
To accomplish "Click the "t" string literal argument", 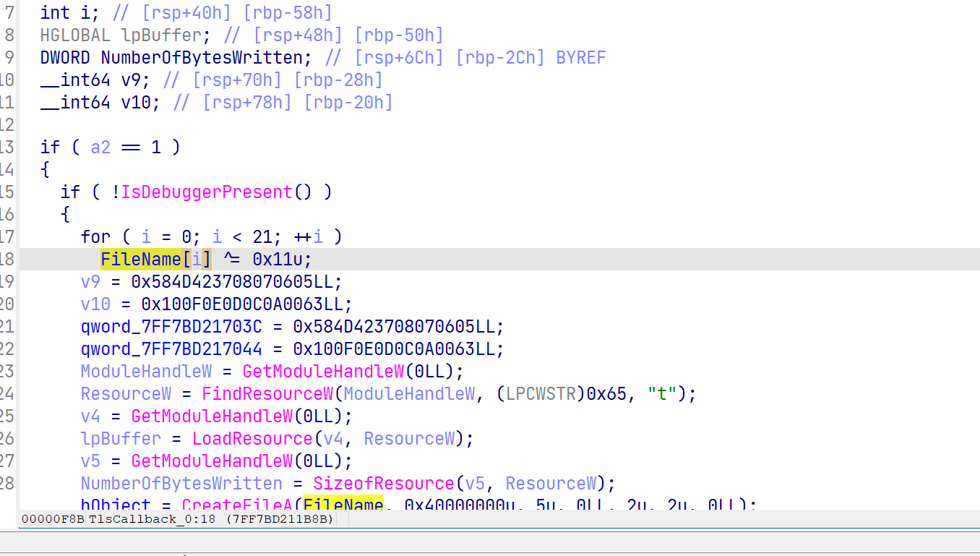I will click(x=661, y=394).
